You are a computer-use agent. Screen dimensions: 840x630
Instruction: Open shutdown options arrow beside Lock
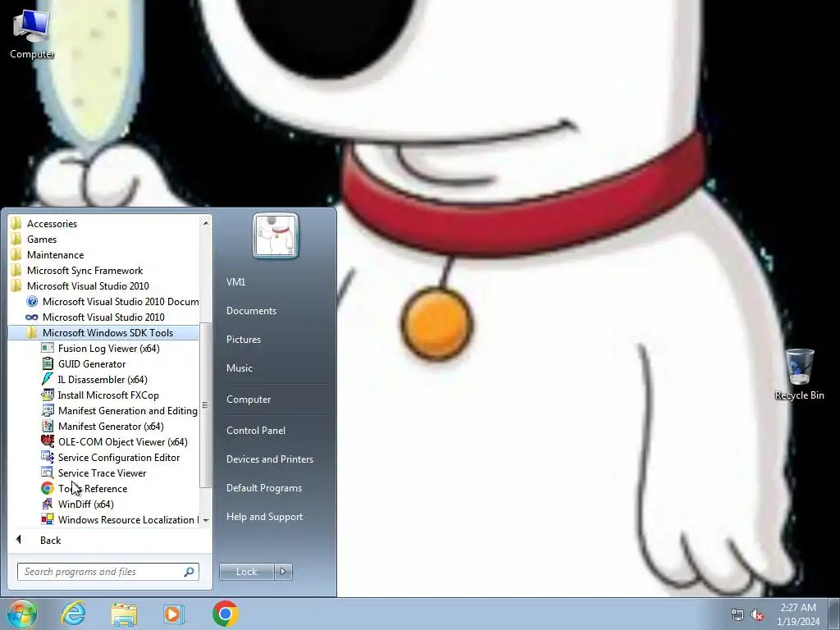pyautogui.click(x=283, y=572)
